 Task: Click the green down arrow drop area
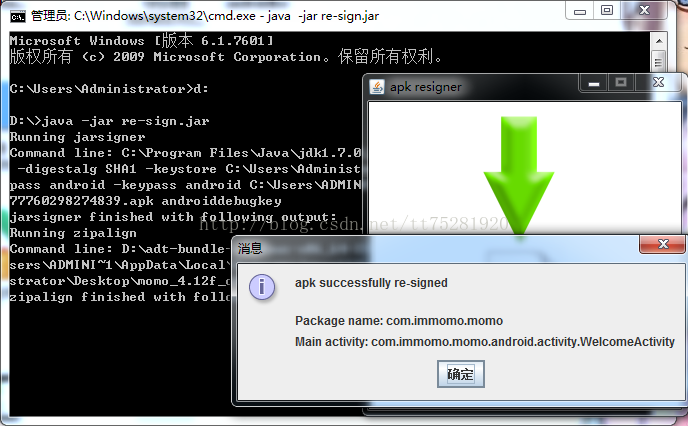point(519,175)
